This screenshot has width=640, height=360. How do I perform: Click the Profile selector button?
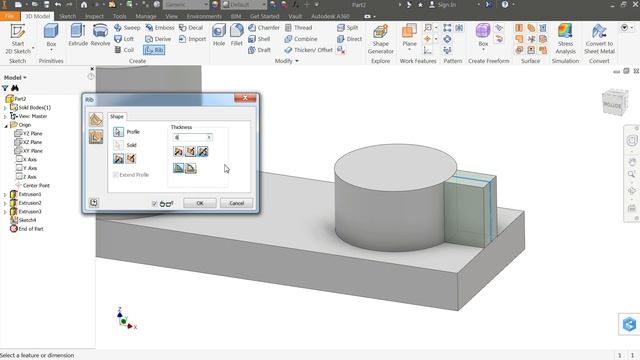click(x=118, y=132)
